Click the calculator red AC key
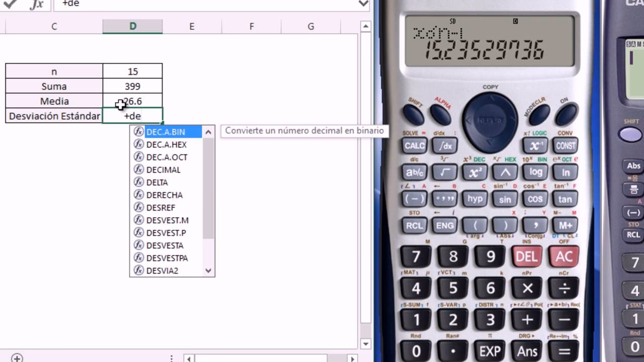 [564, 257]
